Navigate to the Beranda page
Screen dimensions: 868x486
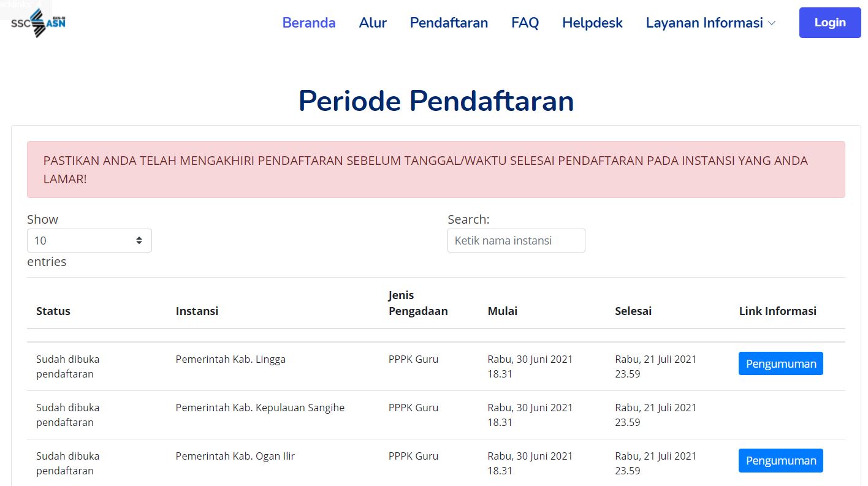coord(308,23)
